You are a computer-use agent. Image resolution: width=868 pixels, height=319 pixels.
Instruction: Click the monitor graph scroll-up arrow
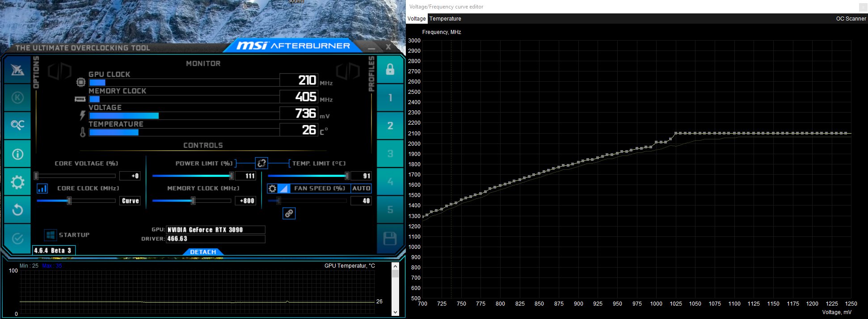395,266
